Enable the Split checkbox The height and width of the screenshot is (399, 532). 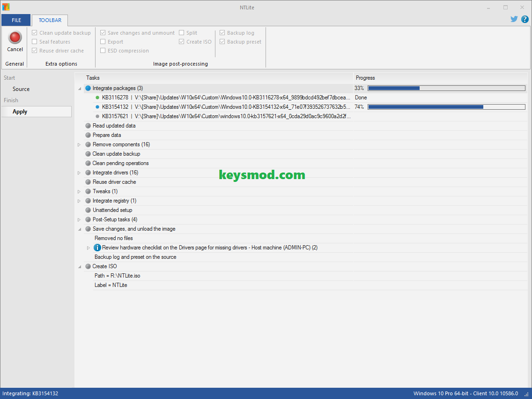182,33
